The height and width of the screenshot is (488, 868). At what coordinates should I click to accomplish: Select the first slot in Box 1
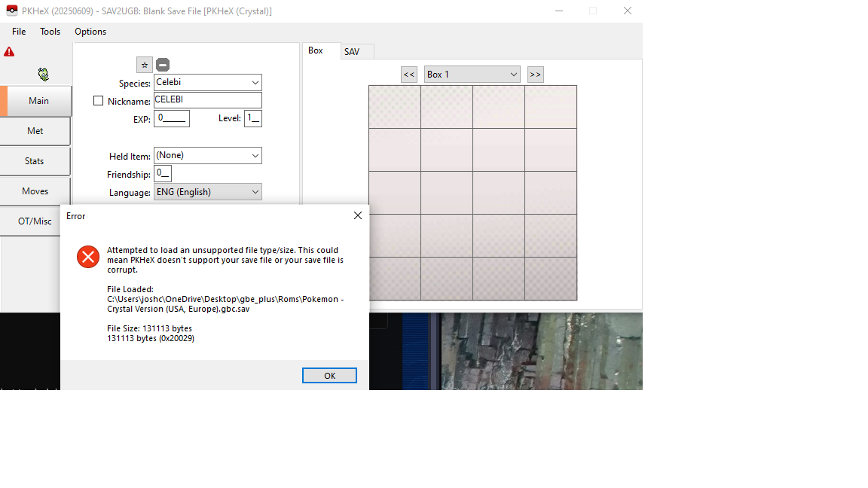pos(395,107)
